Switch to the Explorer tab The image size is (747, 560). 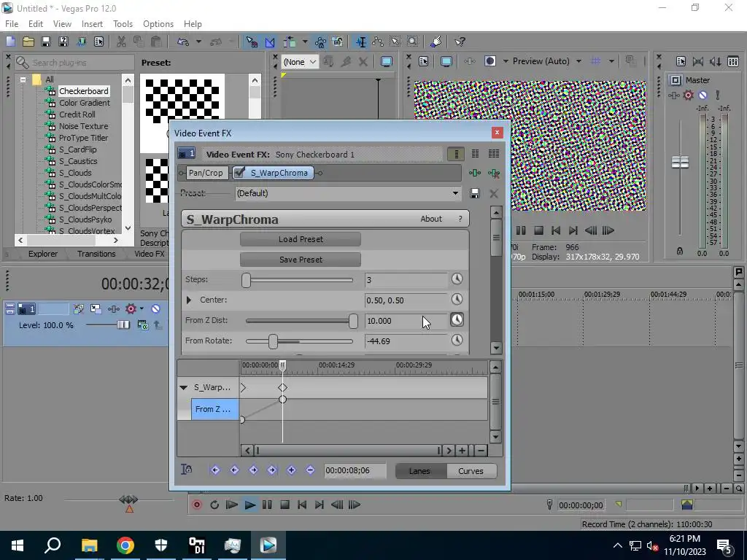(x=43, y=254)
